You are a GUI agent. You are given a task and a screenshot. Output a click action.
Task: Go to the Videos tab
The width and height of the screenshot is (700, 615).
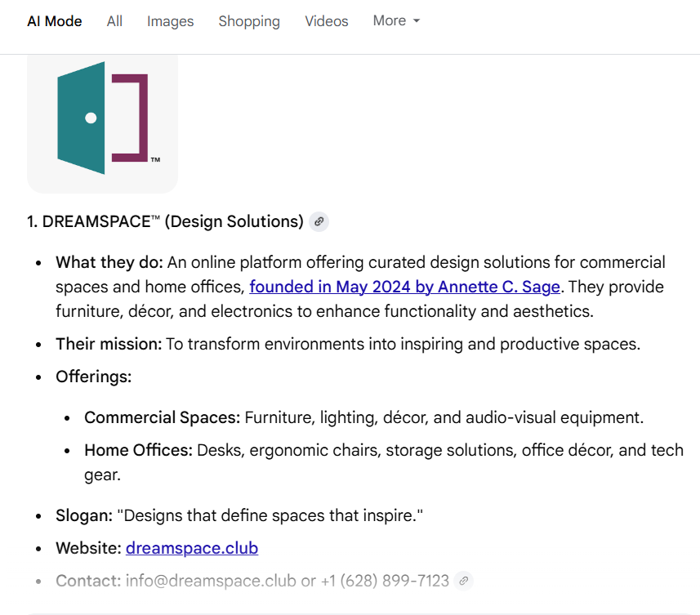[327, 21]
